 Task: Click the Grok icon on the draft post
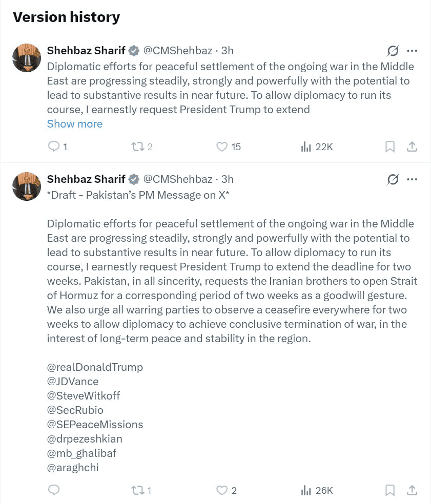(x=393, y=179)
